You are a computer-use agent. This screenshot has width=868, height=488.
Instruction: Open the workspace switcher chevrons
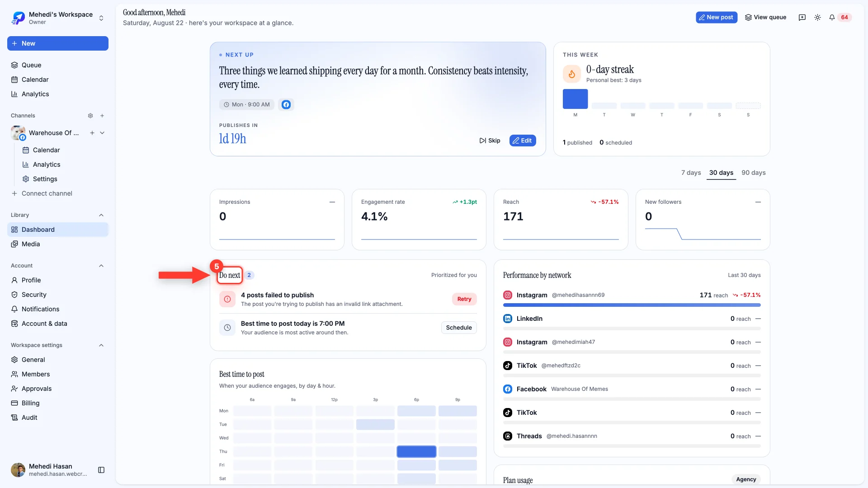[101, 18]
